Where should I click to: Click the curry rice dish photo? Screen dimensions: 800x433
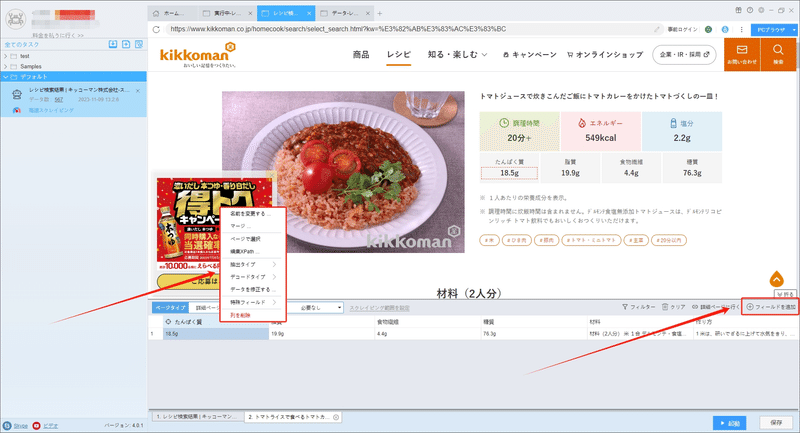[343, 172]
